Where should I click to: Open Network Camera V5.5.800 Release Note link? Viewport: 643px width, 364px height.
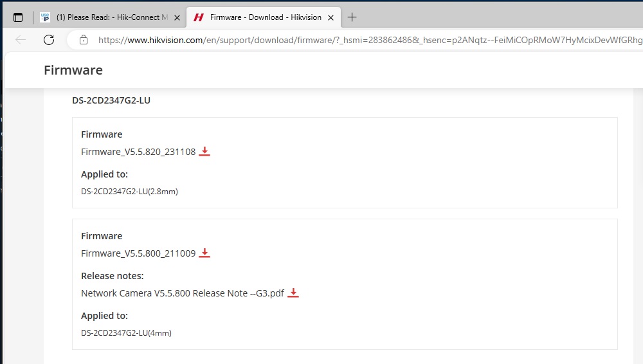(183, 293)
